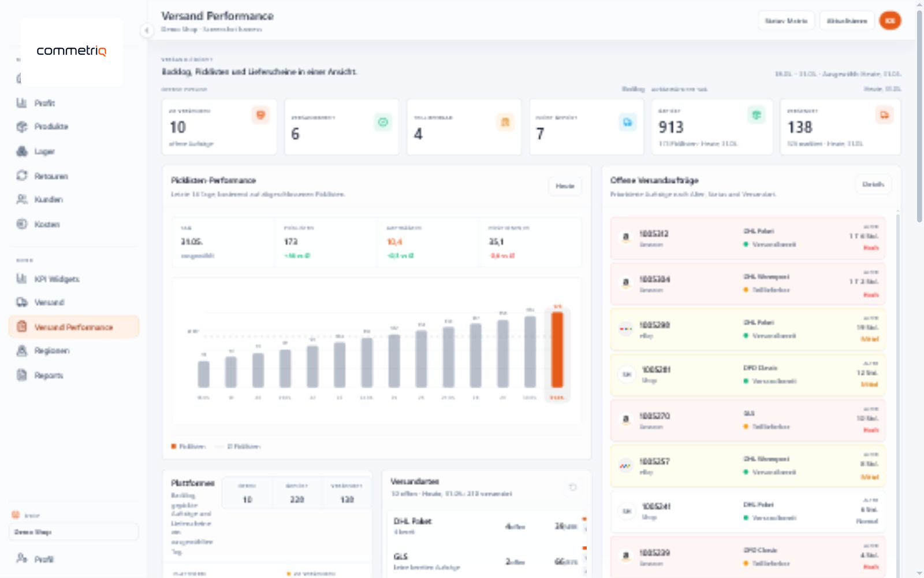Open Produkte via its sidebar icon
The height and width of the screenshot is (578, 924).
21,127
